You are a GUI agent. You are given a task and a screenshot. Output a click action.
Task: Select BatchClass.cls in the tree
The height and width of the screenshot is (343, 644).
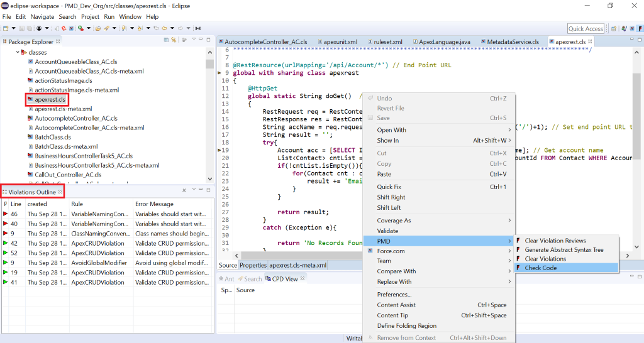tap(53, 137)
